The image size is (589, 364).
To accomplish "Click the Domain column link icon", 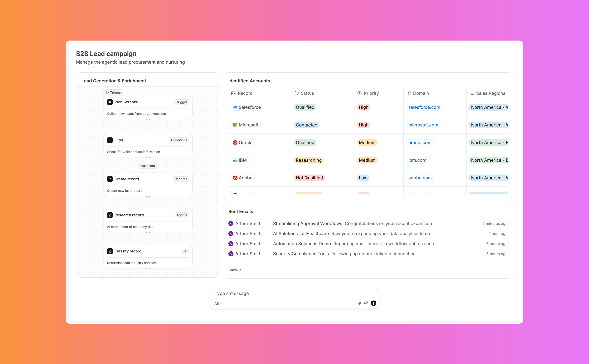I will (x=409, y=93).
